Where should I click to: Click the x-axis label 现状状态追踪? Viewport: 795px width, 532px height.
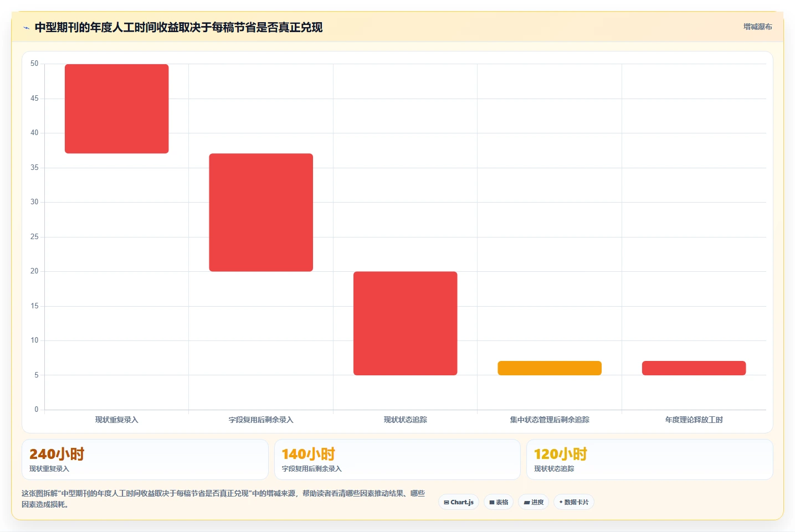click(x=406, y=420)
